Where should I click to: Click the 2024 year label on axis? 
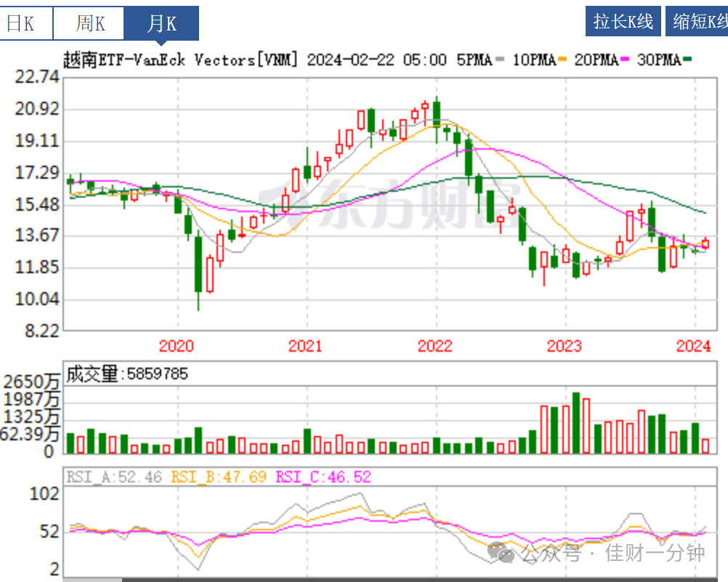tap(693, 346)
